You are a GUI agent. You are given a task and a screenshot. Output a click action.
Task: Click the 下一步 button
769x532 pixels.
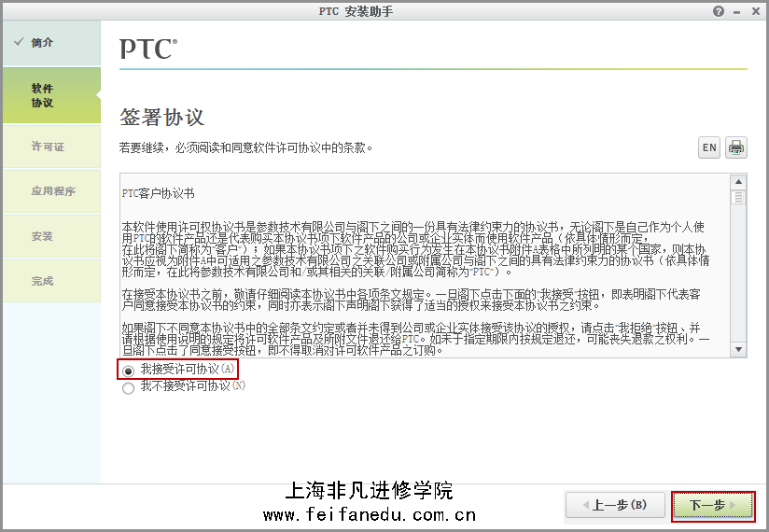click(x=713, y=506)
